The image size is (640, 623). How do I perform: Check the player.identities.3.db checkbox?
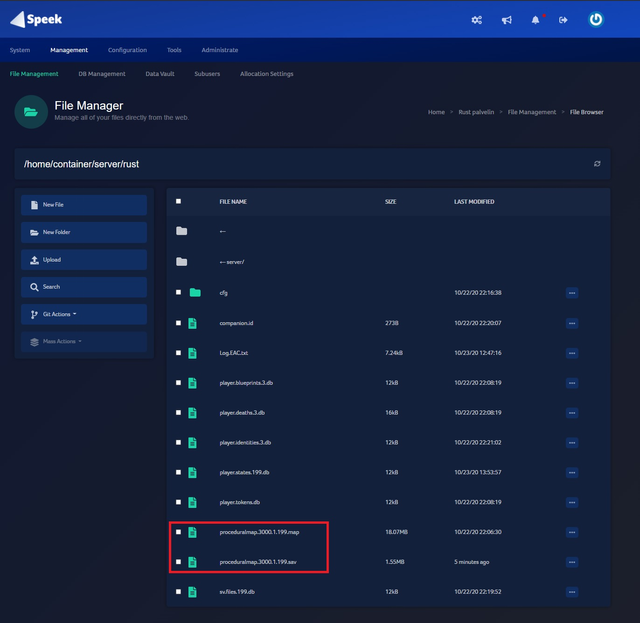[178, 442]
